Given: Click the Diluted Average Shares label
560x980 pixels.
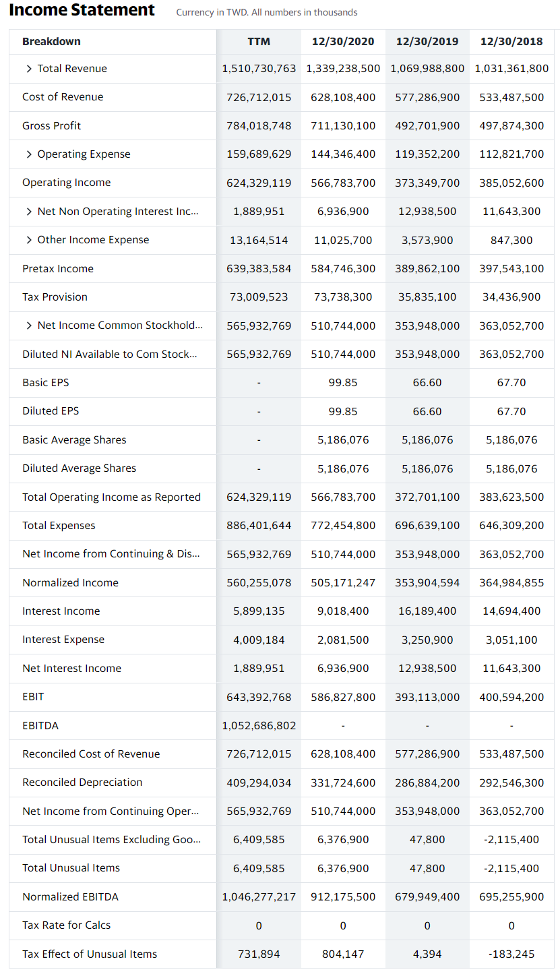Looking at the screenshot, I should click(x=79, y=468).
